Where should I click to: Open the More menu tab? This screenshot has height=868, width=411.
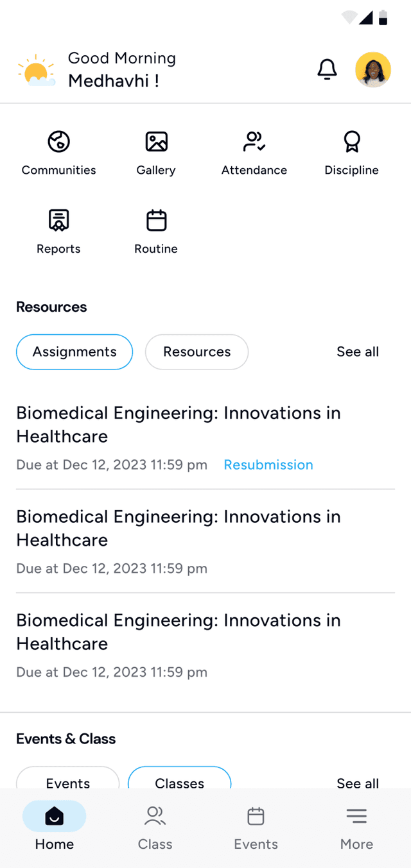pyautogui.click(x=356, y=828)
